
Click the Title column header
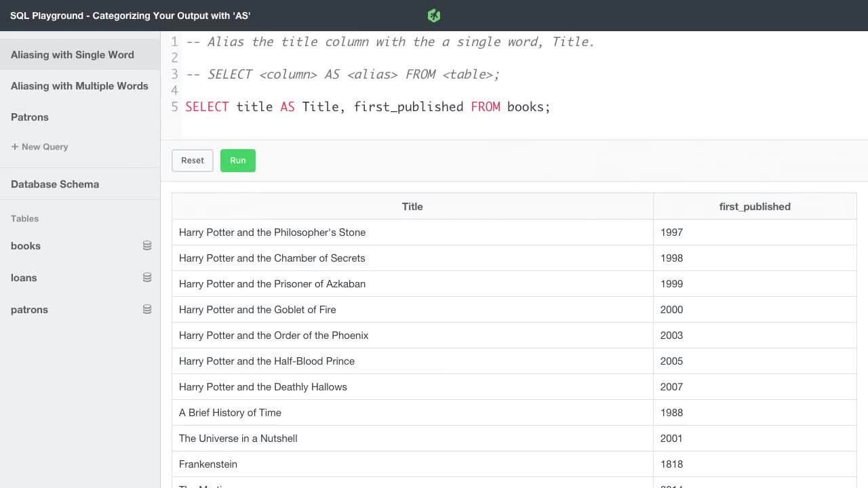point(412,207)
